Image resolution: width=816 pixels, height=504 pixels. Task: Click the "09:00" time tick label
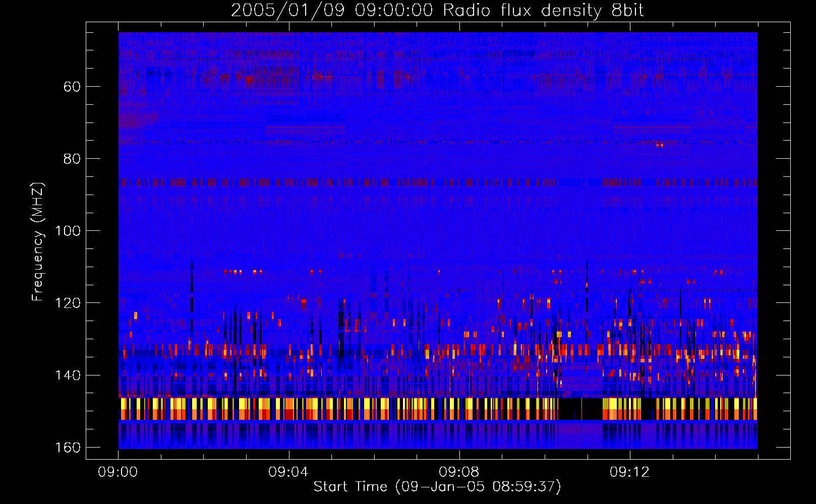pyautogui.click(x=118, y=472)
